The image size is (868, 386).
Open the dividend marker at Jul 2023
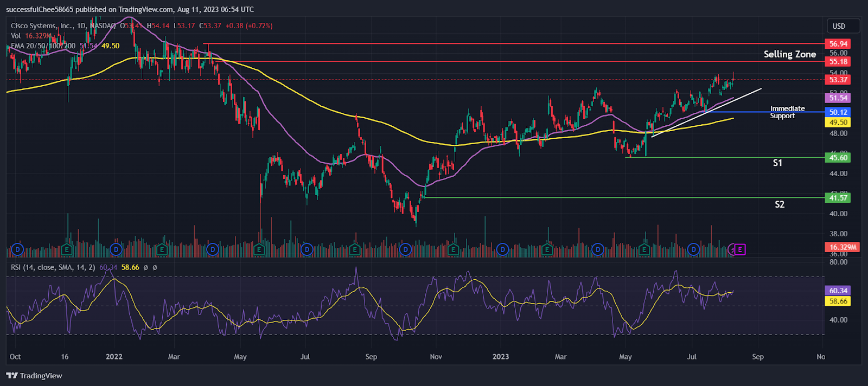[x=693, y=249]
